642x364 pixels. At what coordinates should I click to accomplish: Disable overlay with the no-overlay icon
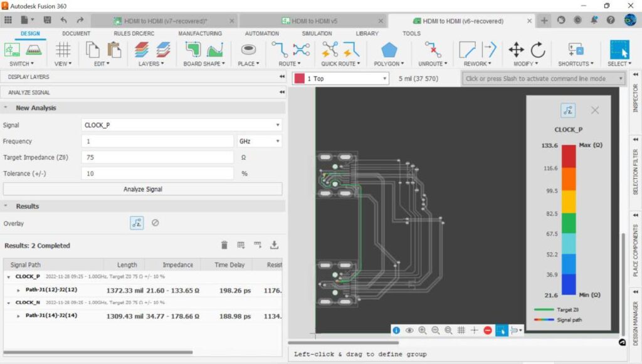(x=155, y=222)
